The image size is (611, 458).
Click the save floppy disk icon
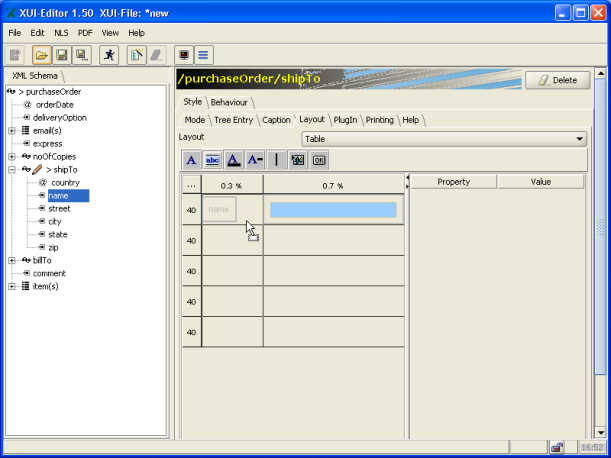pyautogui.click(x=61, y=55)
